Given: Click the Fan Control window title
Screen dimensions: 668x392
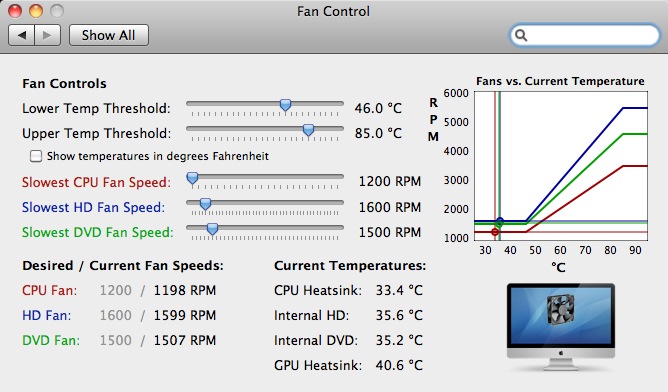Looking at the screenshot, I should pyautogui.click(x=334, y=11).
